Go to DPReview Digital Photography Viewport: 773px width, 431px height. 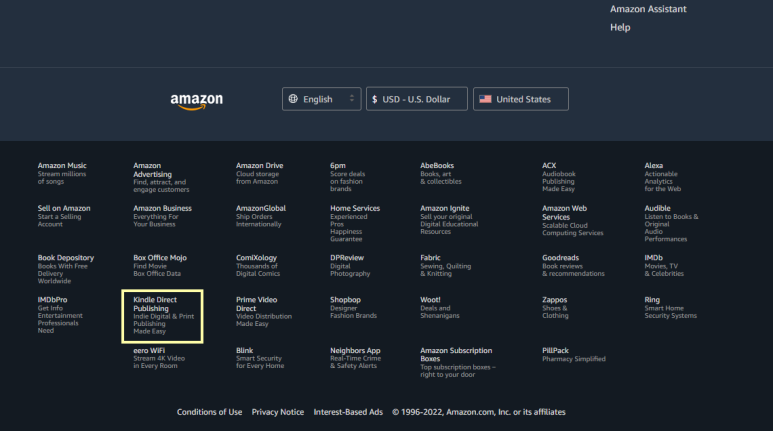350,265
